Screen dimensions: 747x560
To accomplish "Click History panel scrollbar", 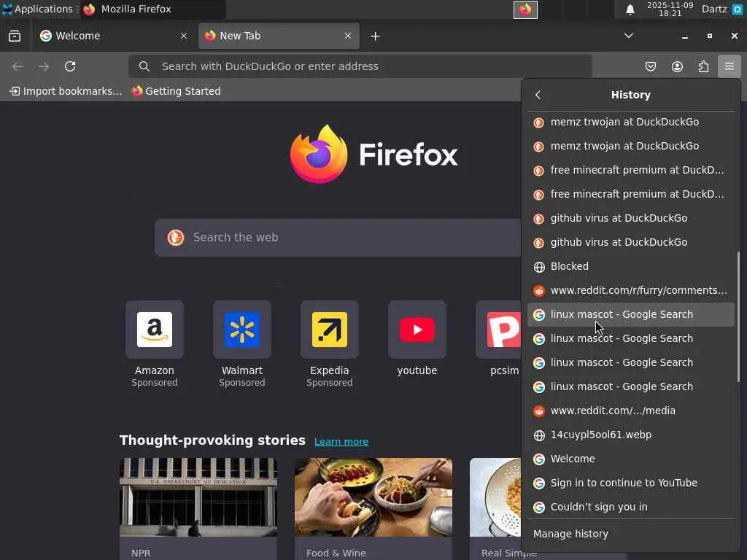I will pos(738,316).
